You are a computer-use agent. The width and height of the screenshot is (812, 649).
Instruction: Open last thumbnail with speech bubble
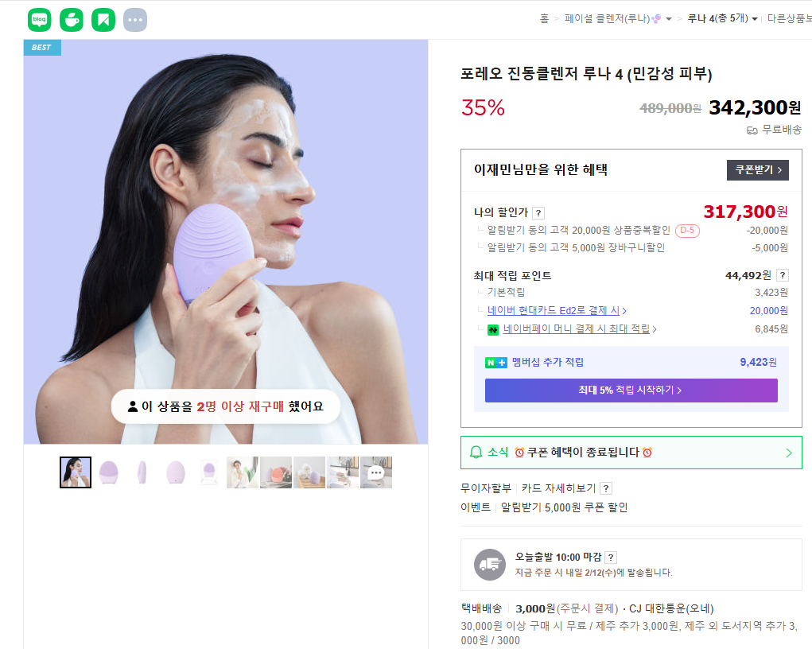coord(376,472)
